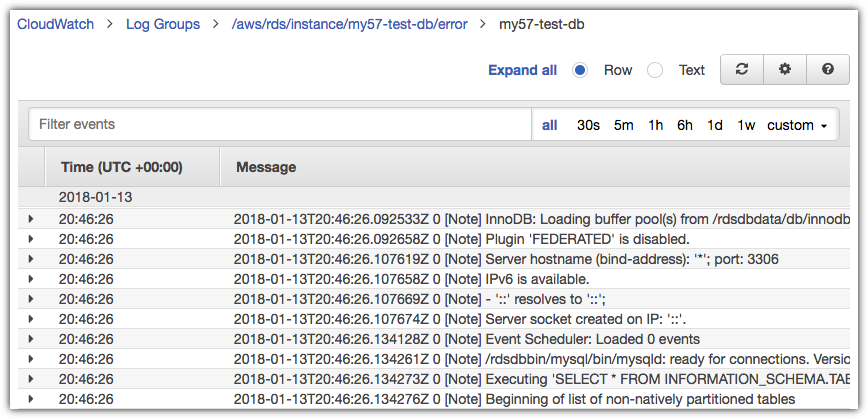This screenshot has height=419, width=868.
Task: Click the Filter events input field
Action: 280,125
